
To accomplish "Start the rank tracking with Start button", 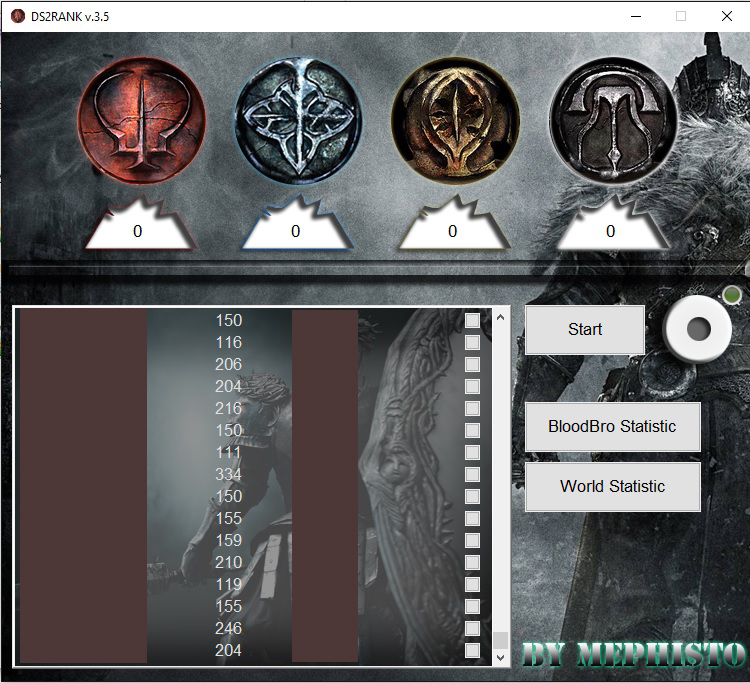I will [585, 330].
